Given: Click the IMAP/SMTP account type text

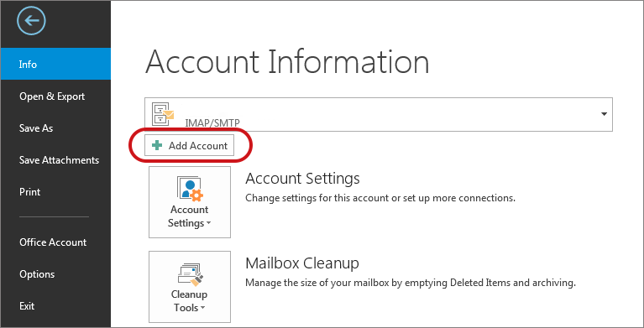Looking at the screenshot, I should point(212,122).
